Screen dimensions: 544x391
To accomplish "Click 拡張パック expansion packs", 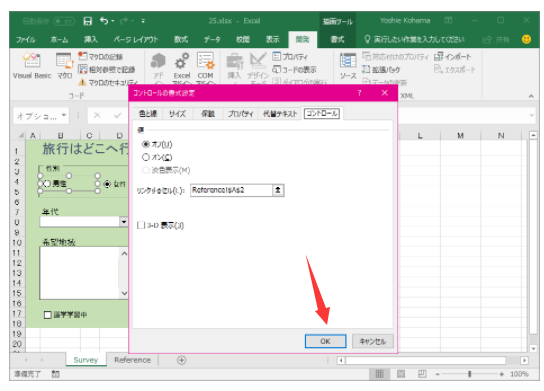I will pos(381,69).
